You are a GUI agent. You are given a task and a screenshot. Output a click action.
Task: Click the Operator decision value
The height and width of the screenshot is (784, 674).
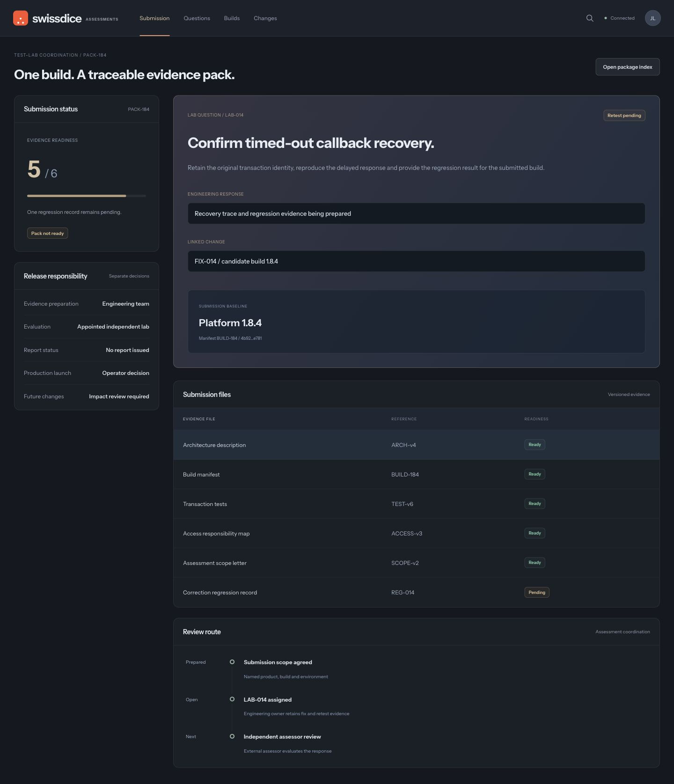coord(125,373)
